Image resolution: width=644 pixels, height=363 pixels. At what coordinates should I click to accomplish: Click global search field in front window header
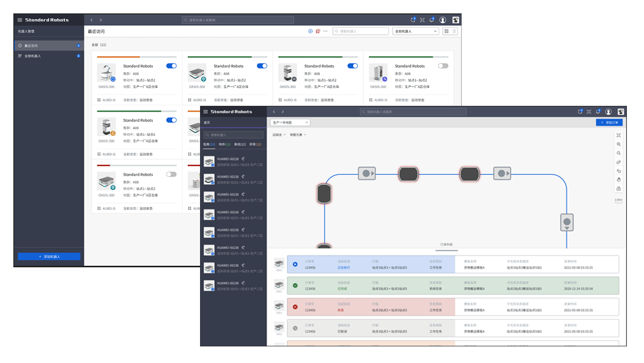tap(413, 112)
